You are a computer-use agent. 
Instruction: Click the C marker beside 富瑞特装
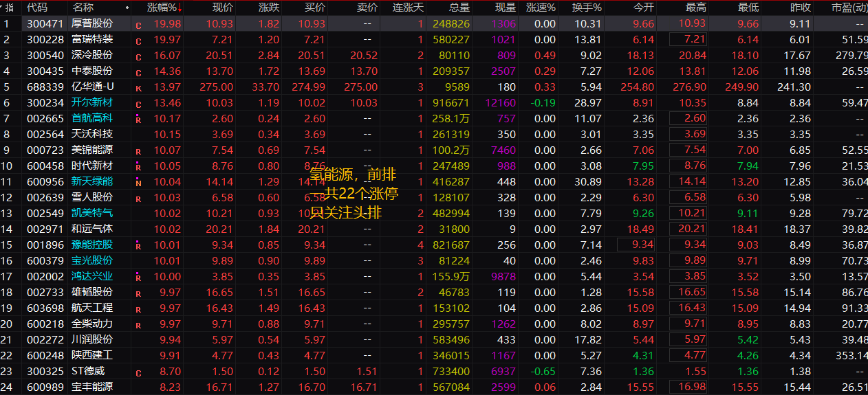[x=138, y=41]
